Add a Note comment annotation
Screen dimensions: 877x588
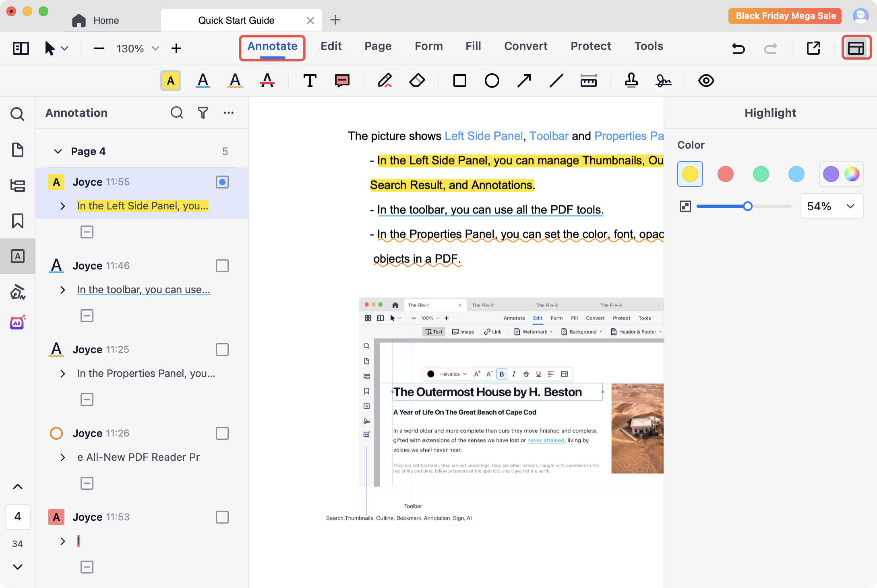tap(342, 81)
